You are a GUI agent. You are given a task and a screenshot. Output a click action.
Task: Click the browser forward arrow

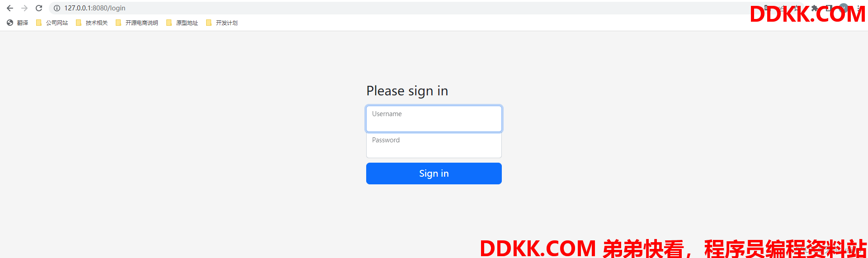pyautogui.click(x=24, y=8)
